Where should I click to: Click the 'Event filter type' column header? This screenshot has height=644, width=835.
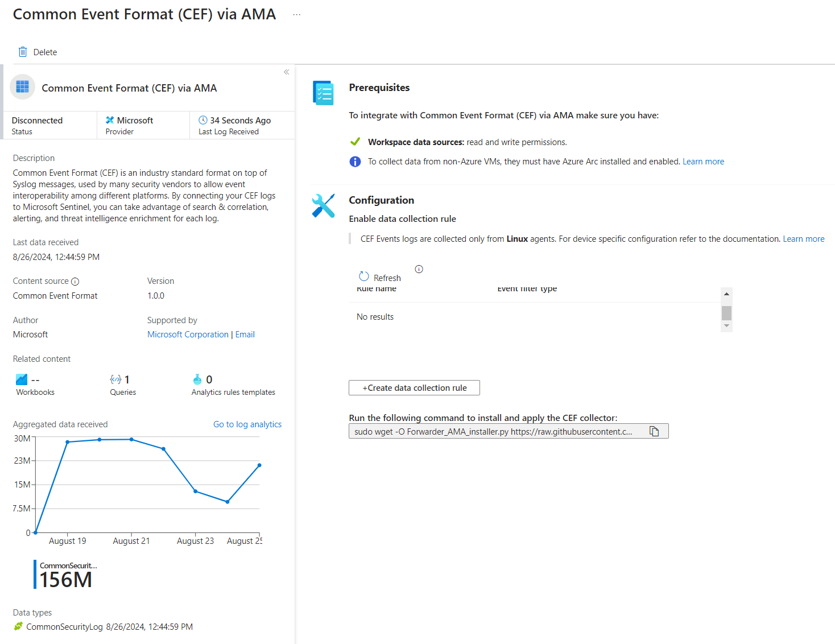[x=527, y=289]
